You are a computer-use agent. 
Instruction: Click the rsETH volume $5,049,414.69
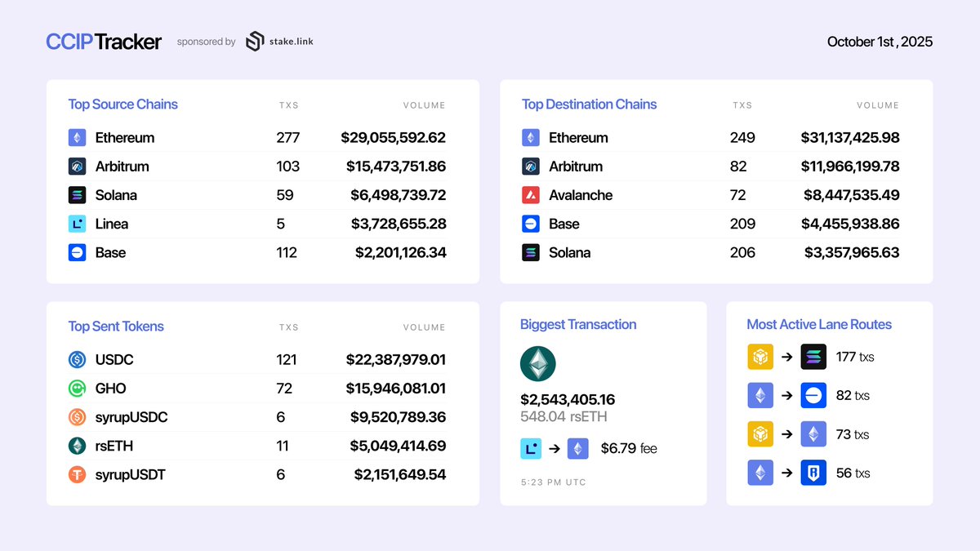pos(399,446)
